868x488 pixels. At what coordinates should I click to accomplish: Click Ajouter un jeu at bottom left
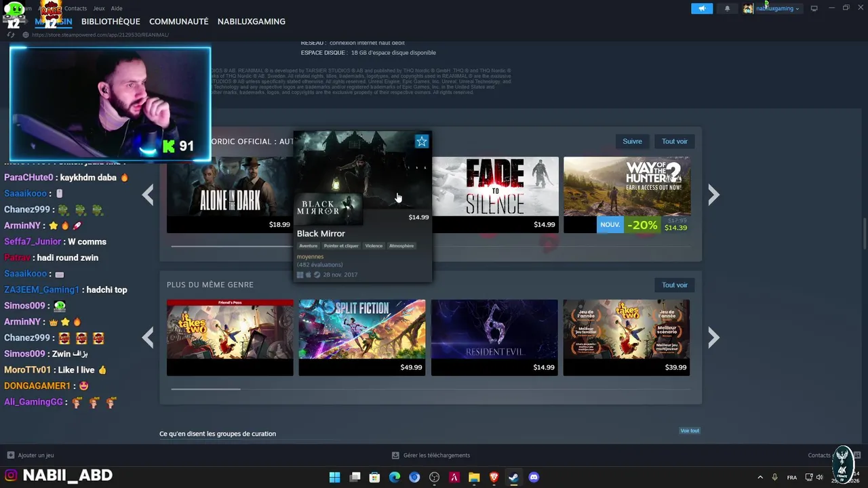coord(31,455)
